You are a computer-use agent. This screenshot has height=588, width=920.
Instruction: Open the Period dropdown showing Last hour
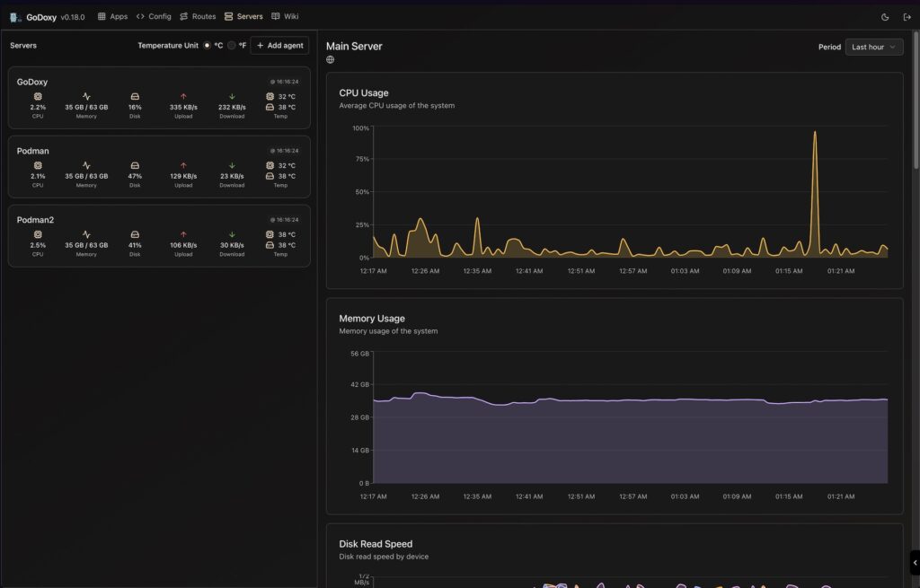(x=872, y=47)
